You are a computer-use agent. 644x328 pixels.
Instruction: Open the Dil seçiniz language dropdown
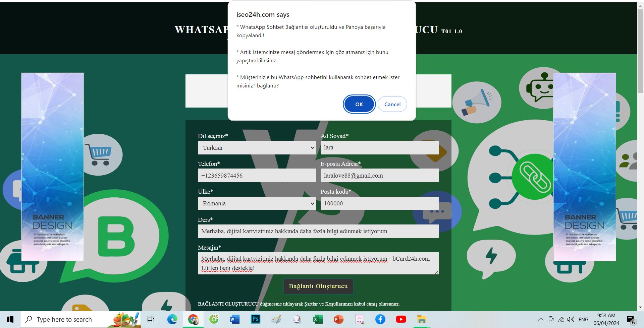tap(257, 147)
